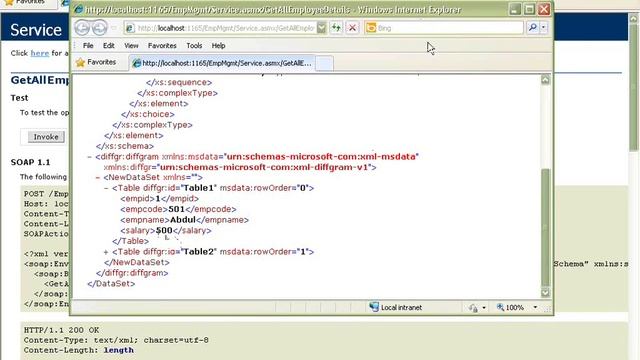
Task: Open a new blank tab
Action: click(x=324, y=64)
